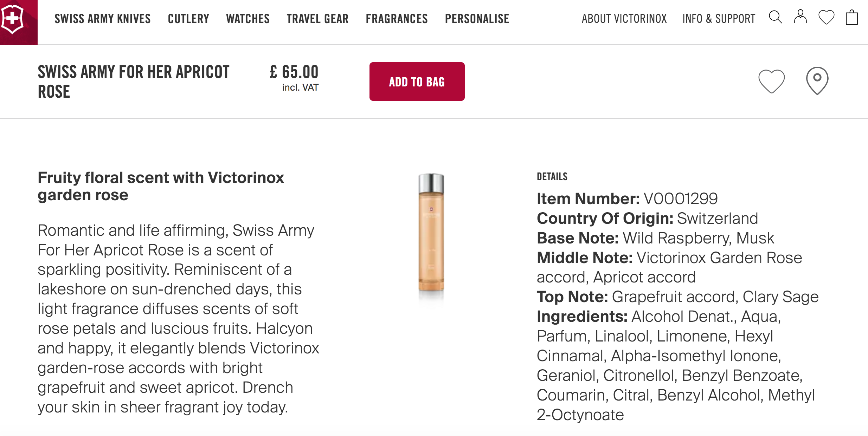Add product to wishlist with heart icon
Image resolution: width=868 pixels, height=436 pixels.
click(x=771, y=81)
